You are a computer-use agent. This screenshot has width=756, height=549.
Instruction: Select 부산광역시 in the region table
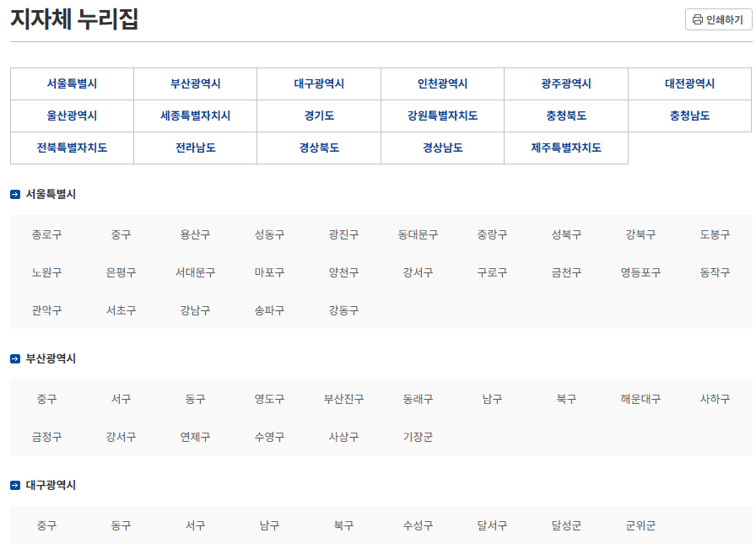(x=195, y=83)
